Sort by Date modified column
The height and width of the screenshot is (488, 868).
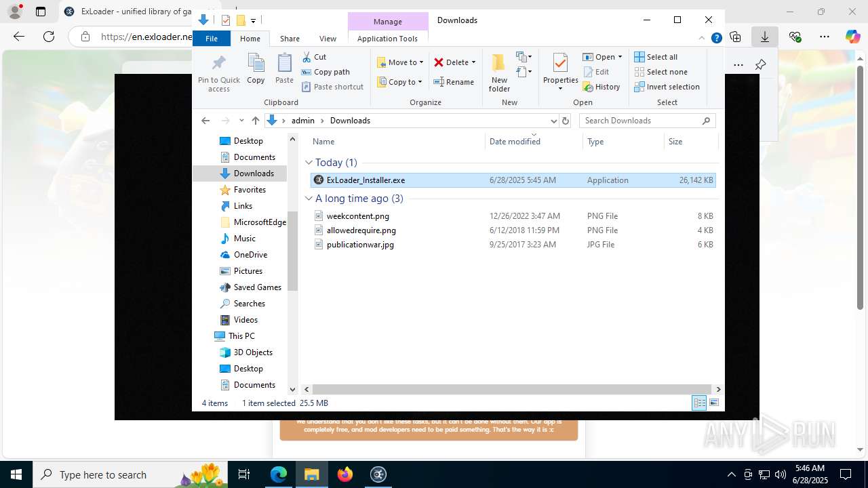(x=534, y=142)
